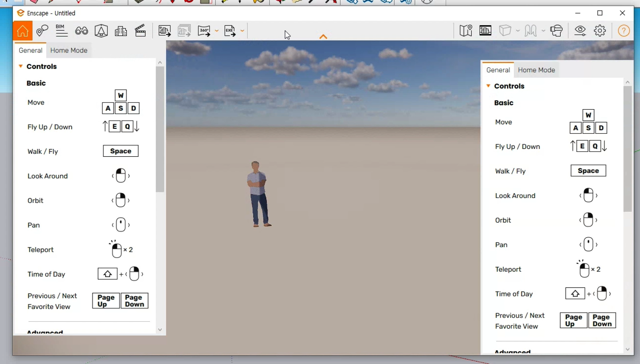Enable the VR headset mode

click(x=556, y=31)
